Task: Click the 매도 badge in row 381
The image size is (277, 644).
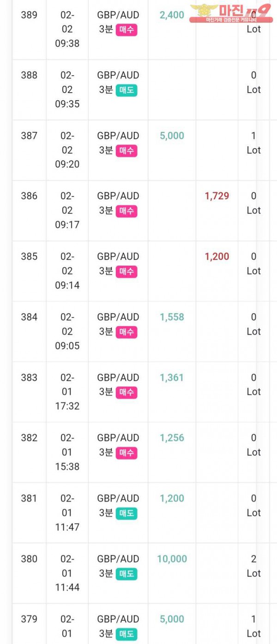Action: coord(126,513)
